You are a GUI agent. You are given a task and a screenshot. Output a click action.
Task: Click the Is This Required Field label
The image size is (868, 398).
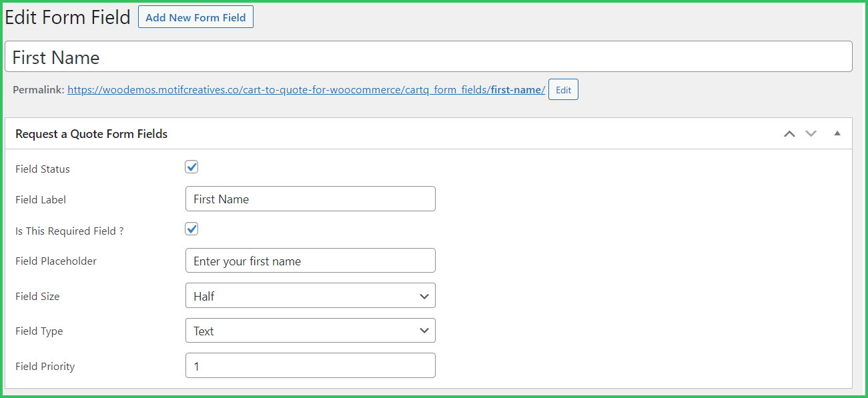tap(69, 231)
